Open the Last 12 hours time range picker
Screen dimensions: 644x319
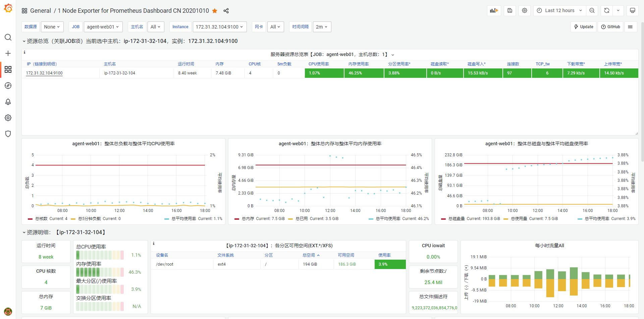pos(559,10)
